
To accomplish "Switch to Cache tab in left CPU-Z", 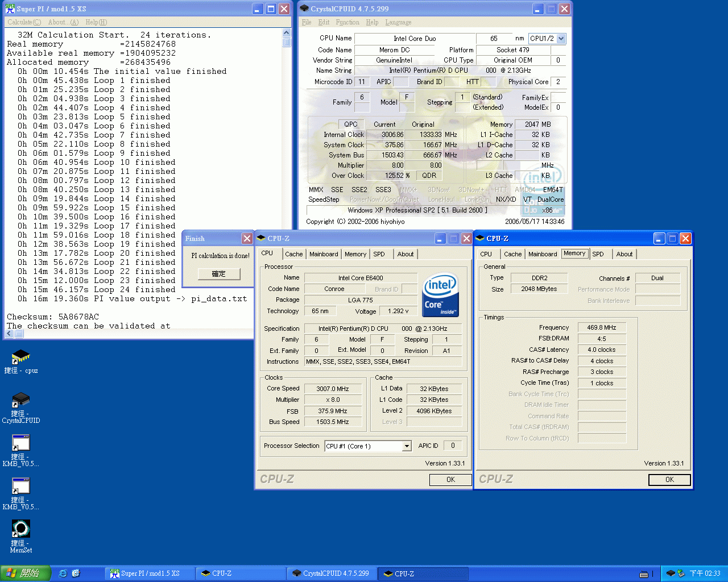I will click(x=294, y=254).
